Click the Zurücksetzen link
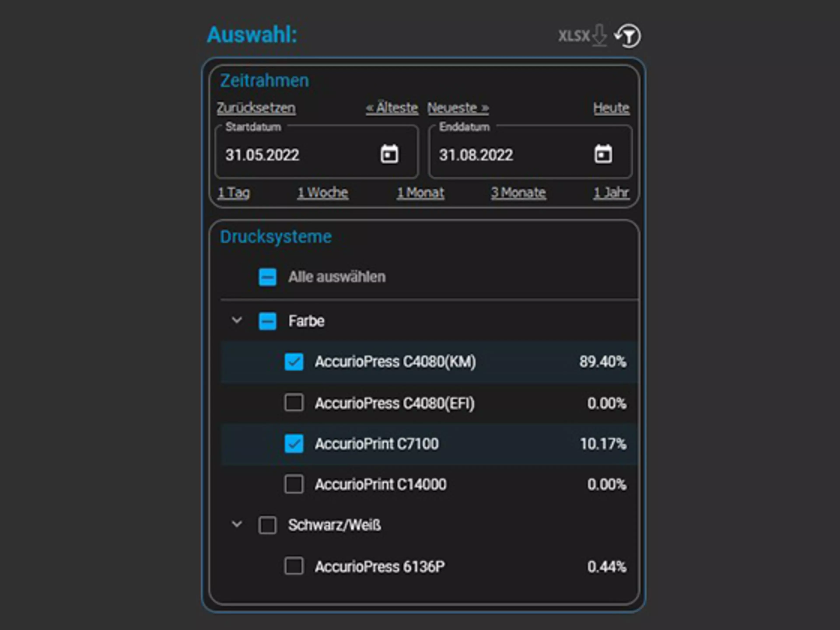 [x=256, y=108]
